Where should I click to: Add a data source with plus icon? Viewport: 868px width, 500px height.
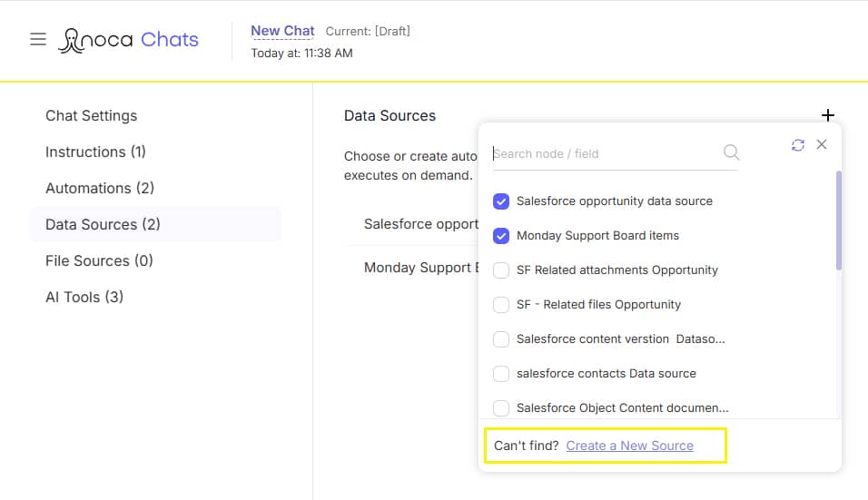[x=827, y=115]
